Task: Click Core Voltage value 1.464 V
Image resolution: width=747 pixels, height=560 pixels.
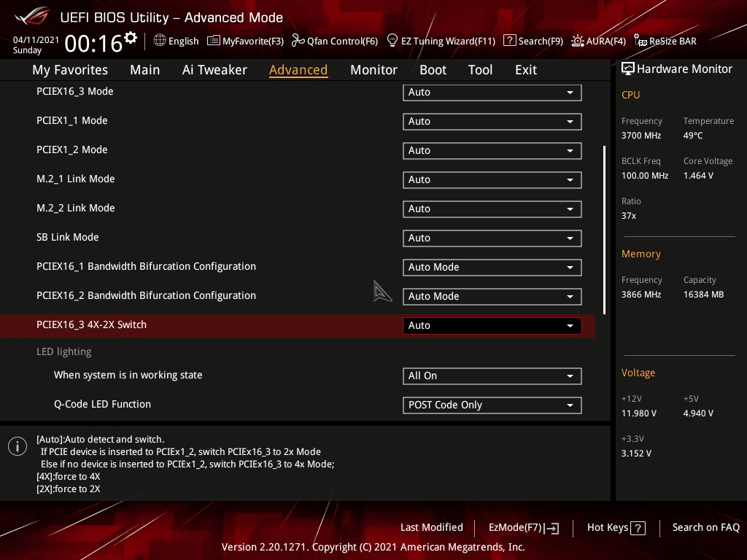Action: [698, 176]
